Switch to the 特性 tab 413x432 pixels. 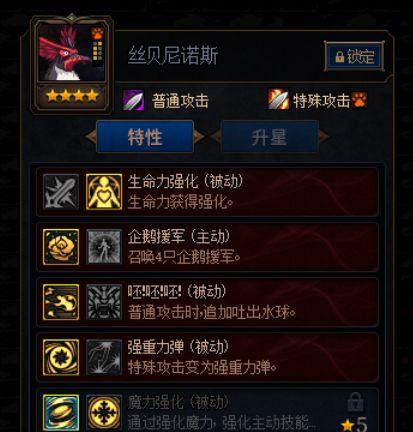[x=145, y=137]
